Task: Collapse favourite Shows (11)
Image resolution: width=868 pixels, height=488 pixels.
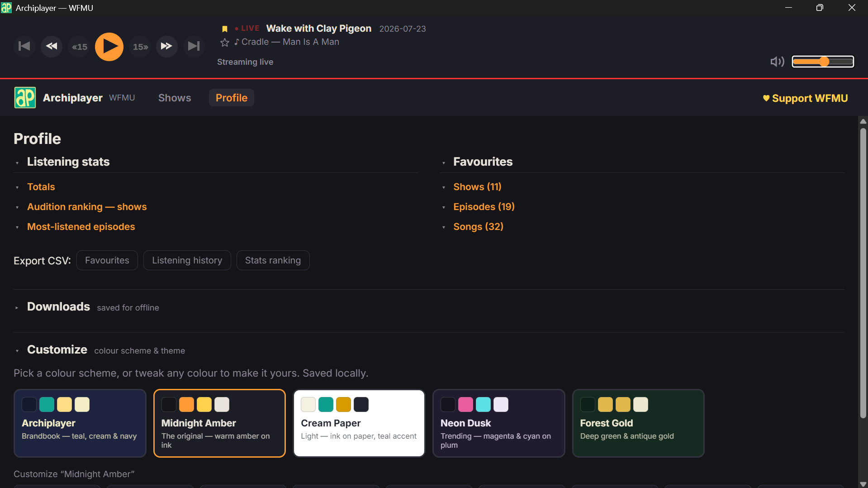Action: 477,187
